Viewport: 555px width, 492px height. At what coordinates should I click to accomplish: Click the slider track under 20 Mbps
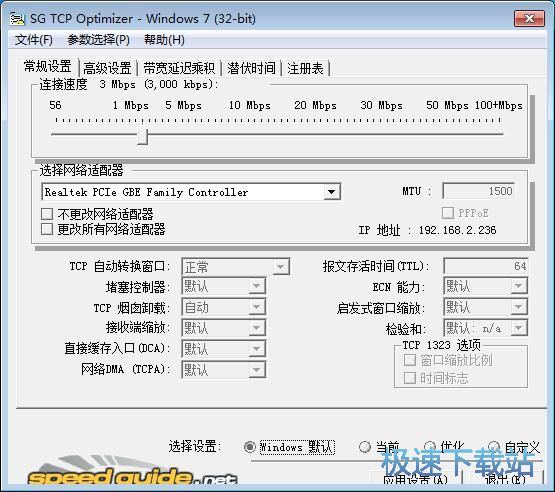point(315,134)
